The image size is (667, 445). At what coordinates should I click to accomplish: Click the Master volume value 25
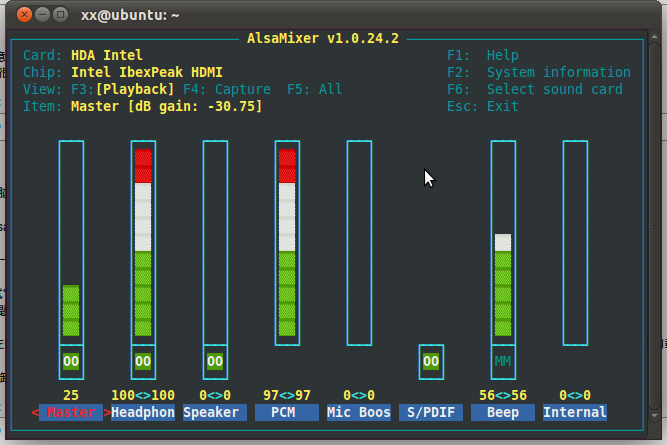pyautogui.click(x=71, y=395)
